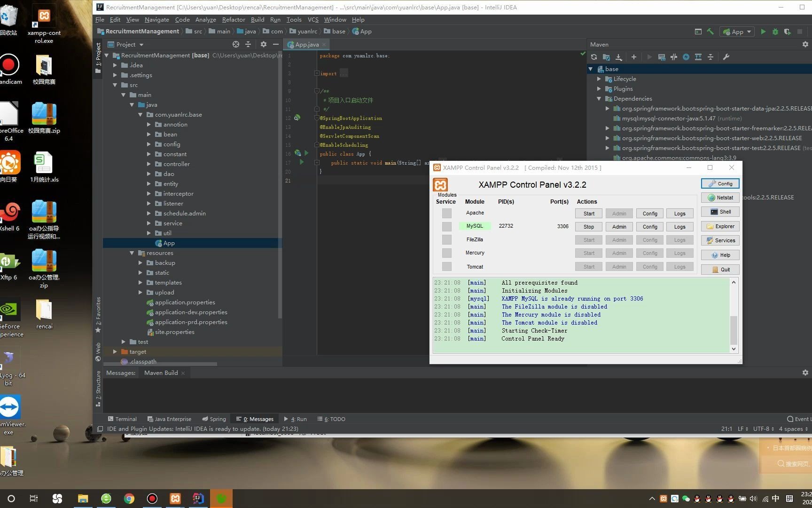Select the App.java editor tab
812x508 pixels.
point(306,44)
